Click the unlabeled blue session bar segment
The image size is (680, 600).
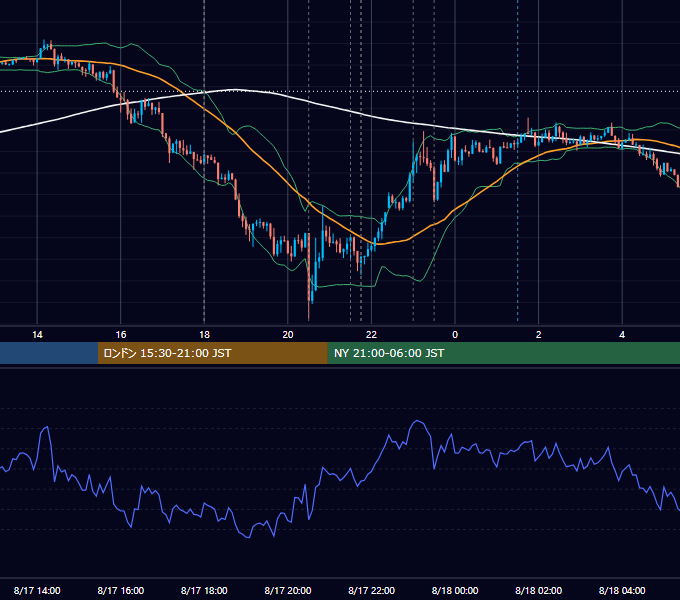click(49, 353)
